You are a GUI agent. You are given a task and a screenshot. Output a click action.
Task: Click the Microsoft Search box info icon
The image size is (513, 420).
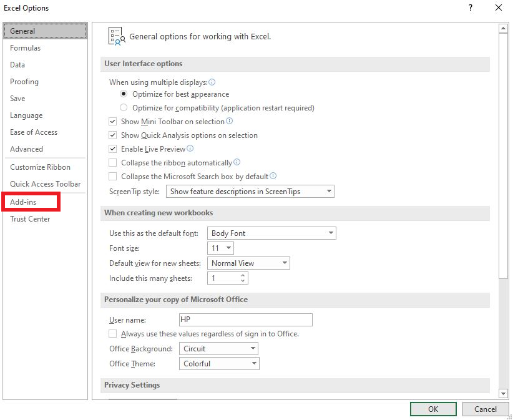(273, 176)
